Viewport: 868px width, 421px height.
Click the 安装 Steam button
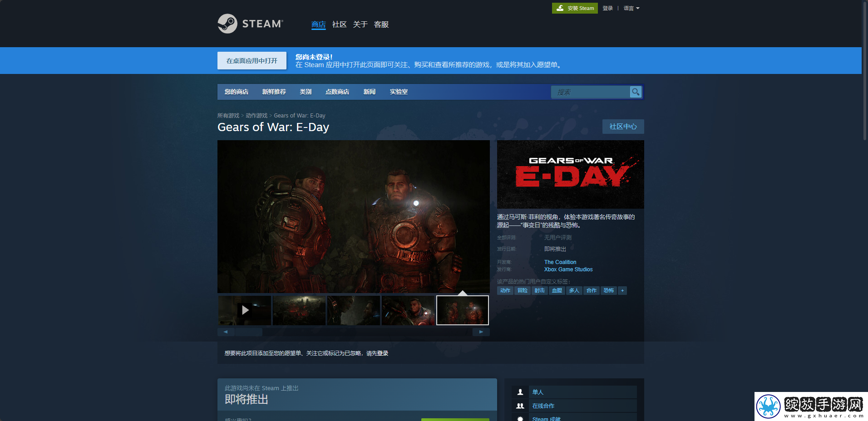click(575, 8)
